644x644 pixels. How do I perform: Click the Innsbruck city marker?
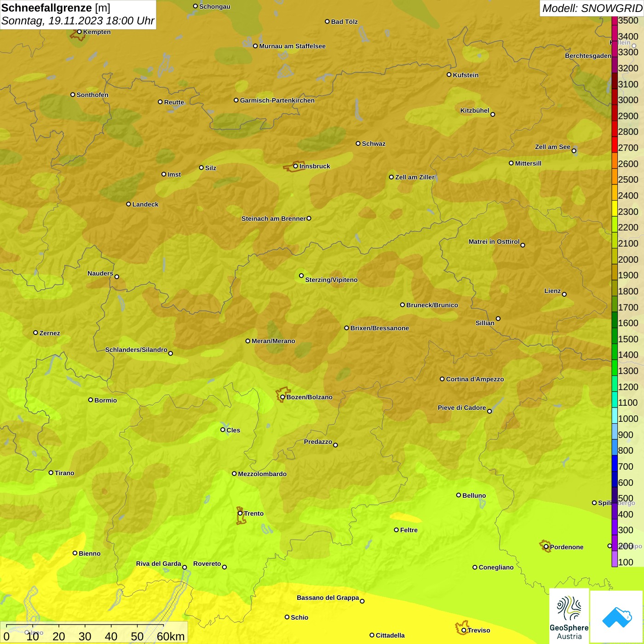point(296,166)
